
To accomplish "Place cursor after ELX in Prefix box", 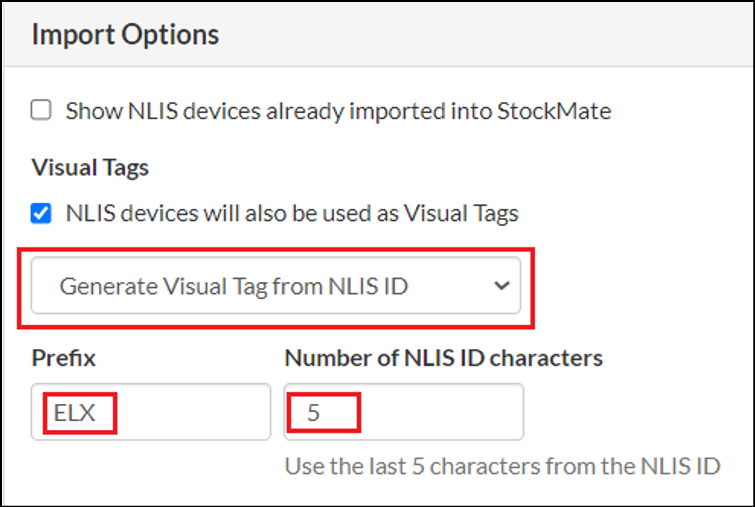I will tap(99, 412).
